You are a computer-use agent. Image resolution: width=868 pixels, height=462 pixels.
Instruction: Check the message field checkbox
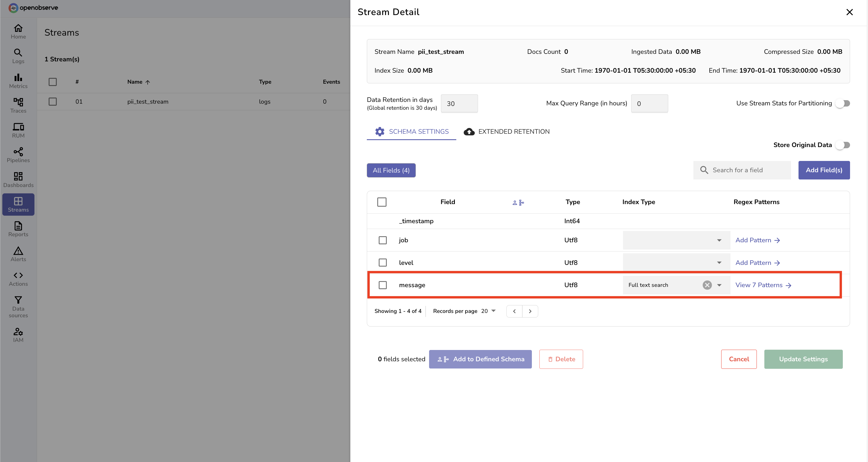pos(382,285)
